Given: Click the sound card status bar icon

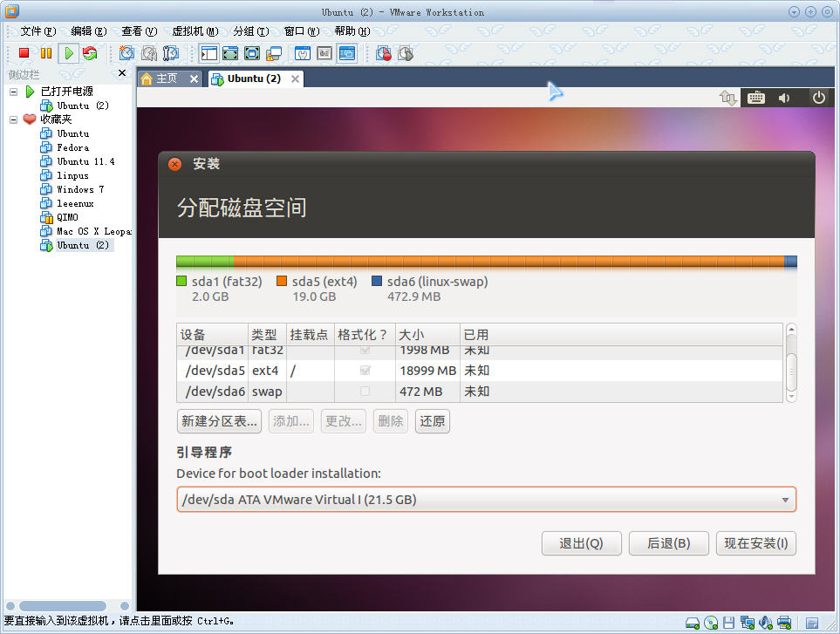Looking at the screenshot, I should [766, 623].
